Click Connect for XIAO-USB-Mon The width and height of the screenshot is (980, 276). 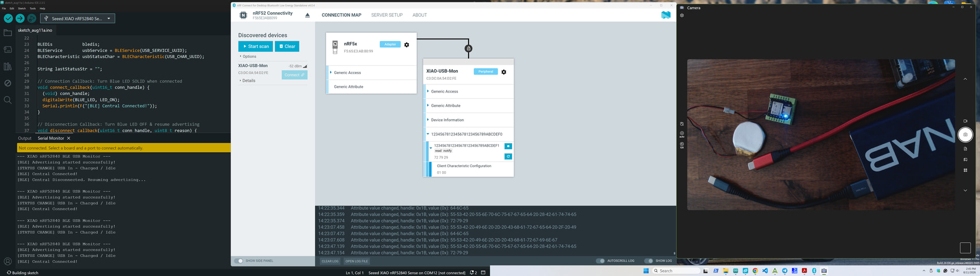[x=295, y=75]
